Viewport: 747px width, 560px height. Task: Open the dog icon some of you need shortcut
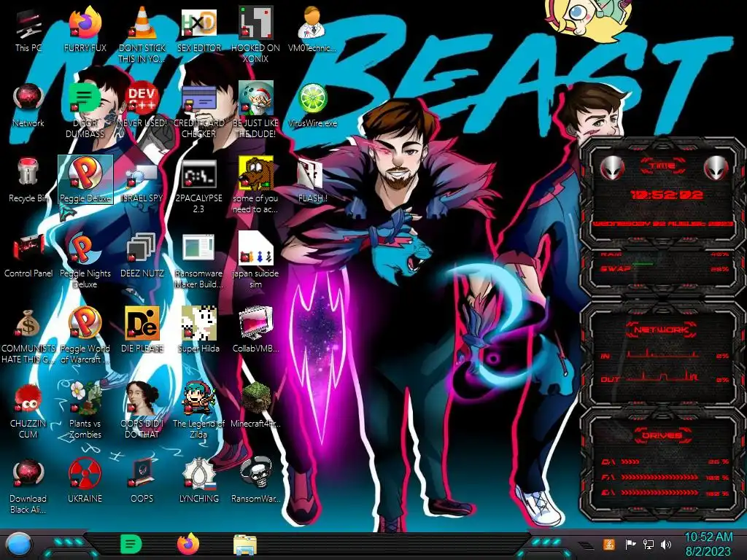(256, 186)
